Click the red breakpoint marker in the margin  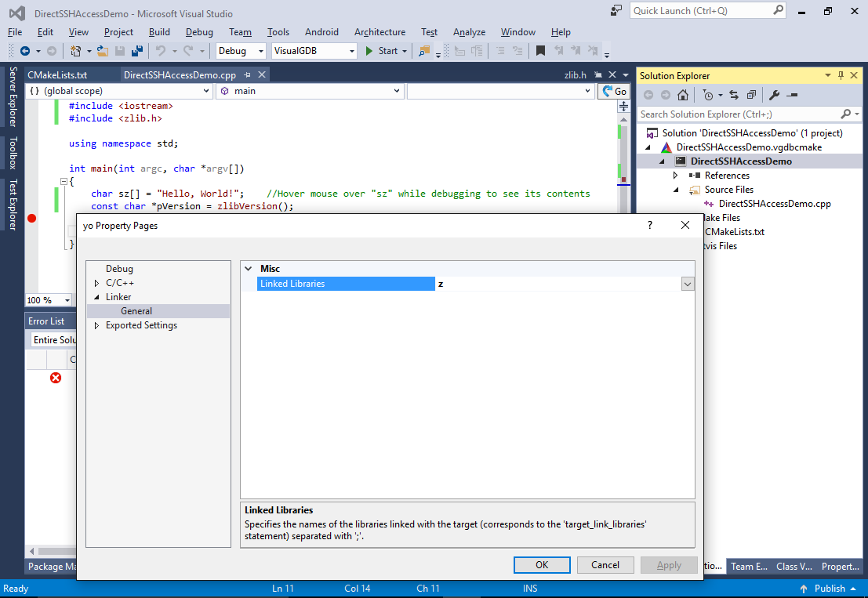tap(32, 218)
